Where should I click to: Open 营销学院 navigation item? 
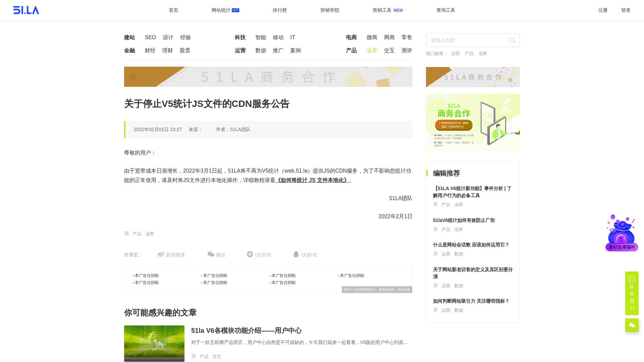coord(330,10)
